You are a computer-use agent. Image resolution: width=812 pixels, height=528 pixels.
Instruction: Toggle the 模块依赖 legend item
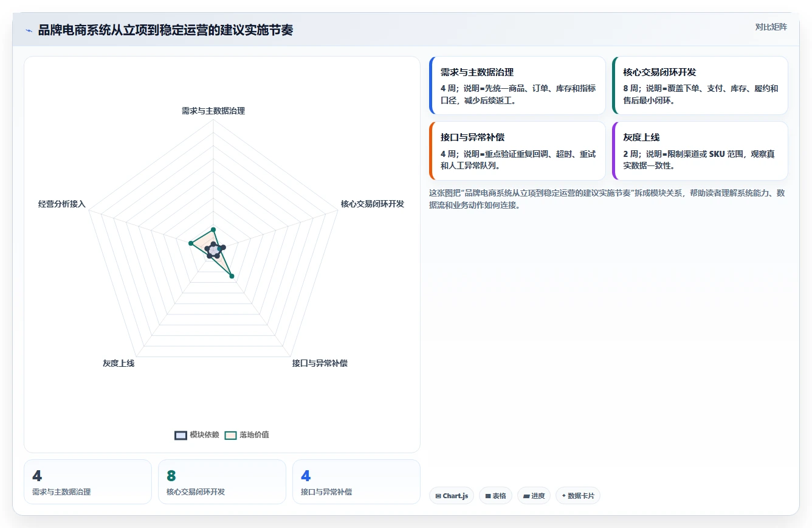[196, 434]
